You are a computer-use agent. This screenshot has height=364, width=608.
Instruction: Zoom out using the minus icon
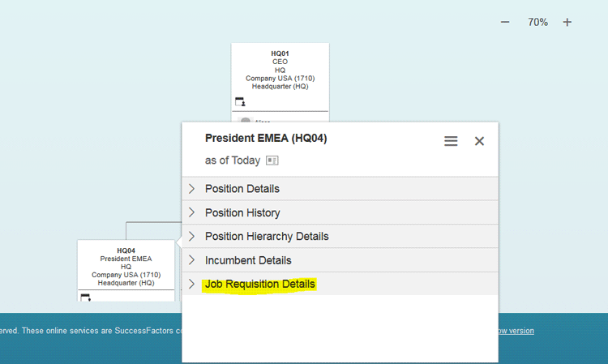pos(505,22)
